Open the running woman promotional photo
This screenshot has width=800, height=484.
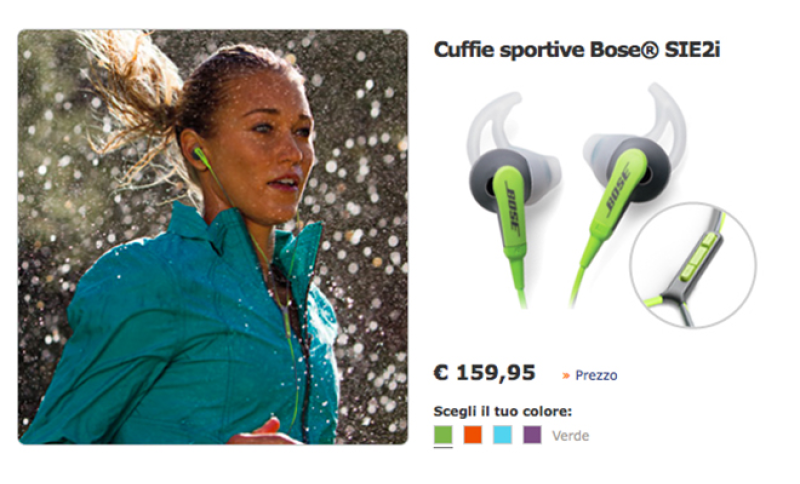click(213, 237)
